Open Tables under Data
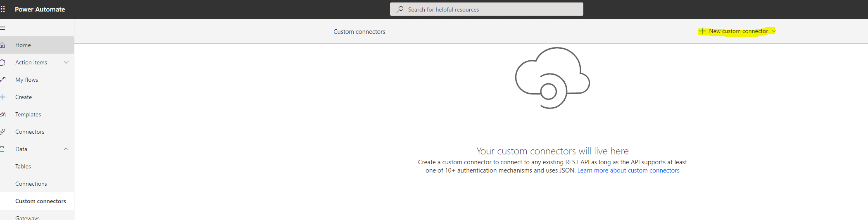 [23, 166]
